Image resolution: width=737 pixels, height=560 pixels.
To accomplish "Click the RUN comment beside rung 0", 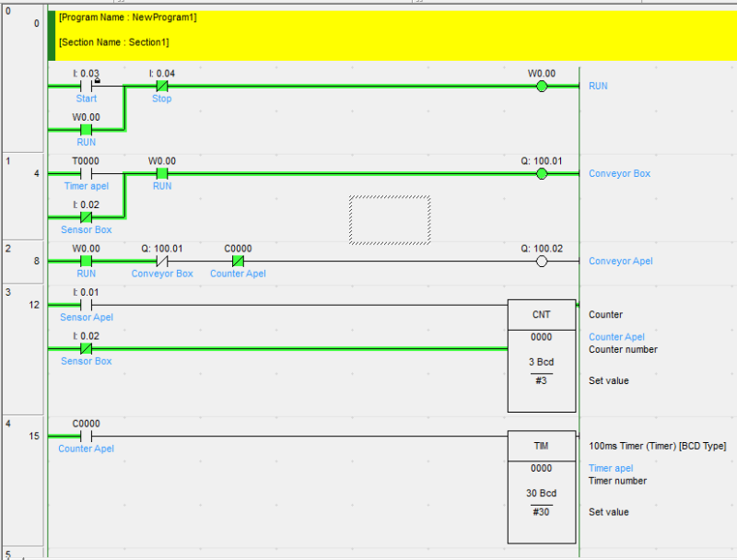I will pos(598,86).
